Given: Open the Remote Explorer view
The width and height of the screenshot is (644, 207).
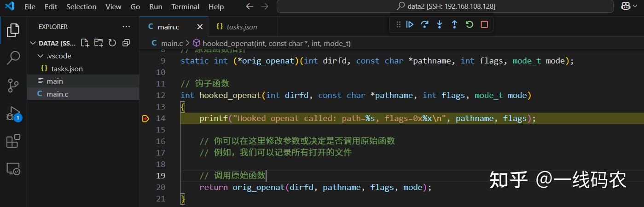Looking at the screenshot, I should [x=13, y=169].
